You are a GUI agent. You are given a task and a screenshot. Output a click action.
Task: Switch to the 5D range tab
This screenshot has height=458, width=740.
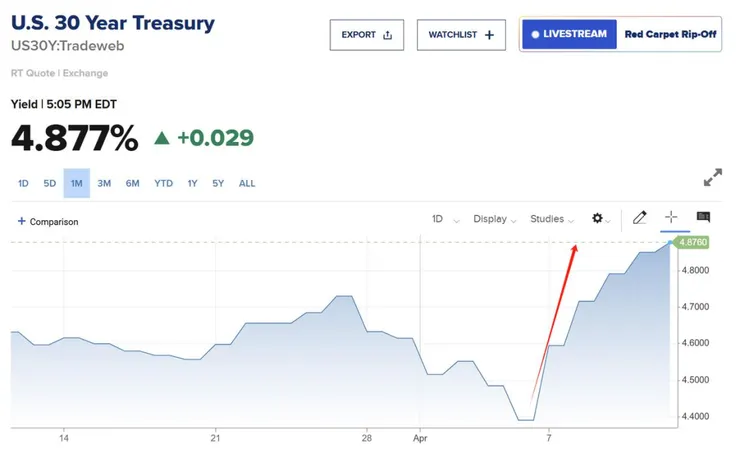[x=49, y=183]
